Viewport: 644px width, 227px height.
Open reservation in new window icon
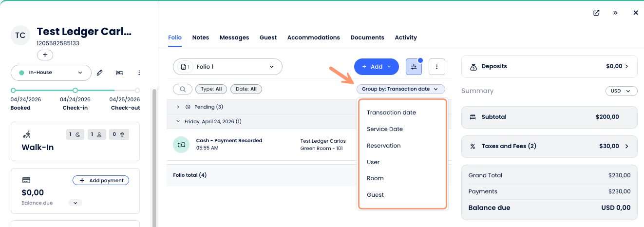coord(596,13)
